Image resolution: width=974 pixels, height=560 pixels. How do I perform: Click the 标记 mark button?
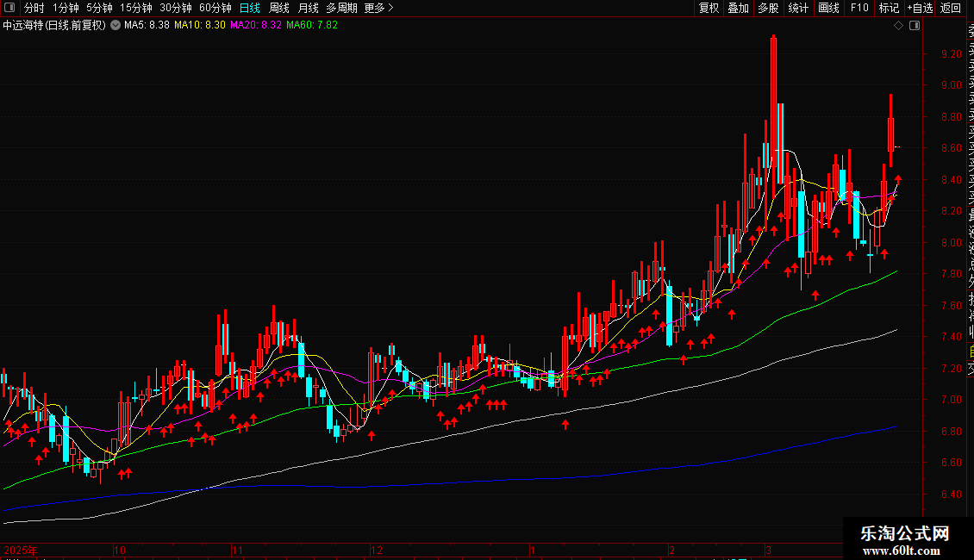click(x=889, y=8)
